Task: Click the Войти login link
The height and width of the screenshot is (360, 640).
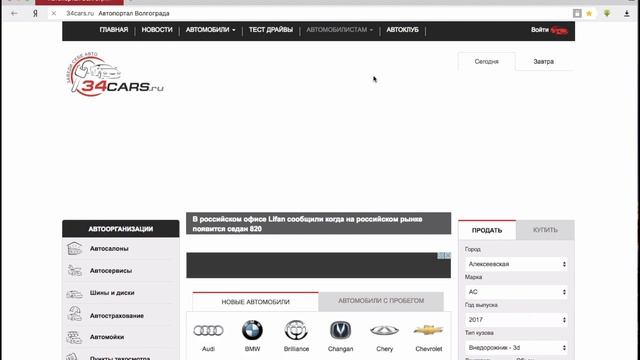Action: click(x=540, y=30)
